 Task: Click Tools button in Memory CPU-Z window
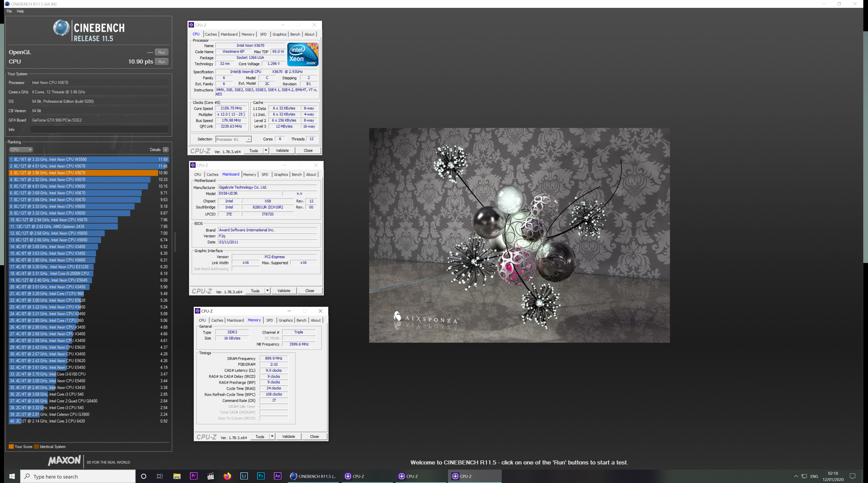click(x=260, y=436)
